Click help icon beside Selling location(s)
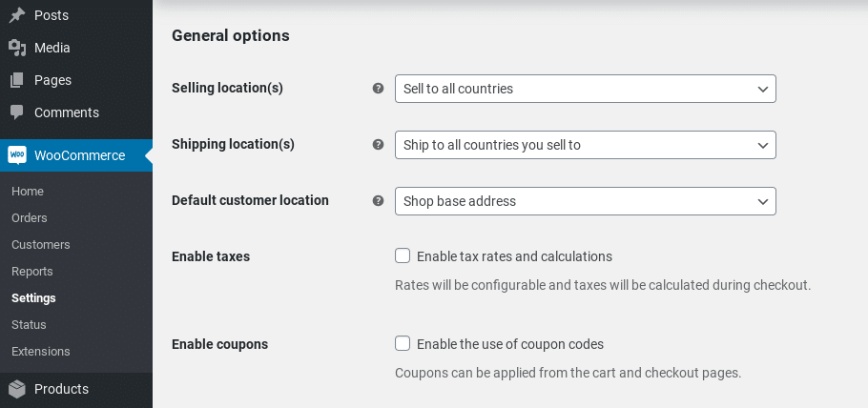Image resolution: width=868 pixels, height=408 pixels. click(x=378, y=89)
